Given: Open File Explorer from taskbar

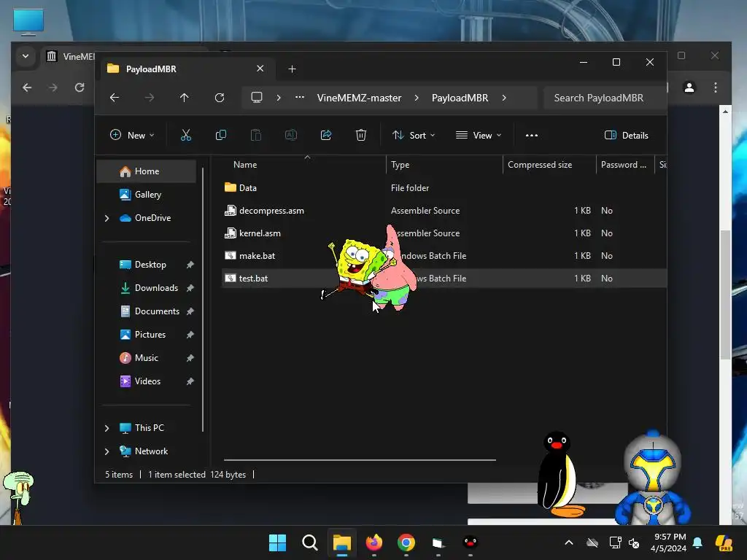Looking at the screenshot, I should [x=342, y=542].
